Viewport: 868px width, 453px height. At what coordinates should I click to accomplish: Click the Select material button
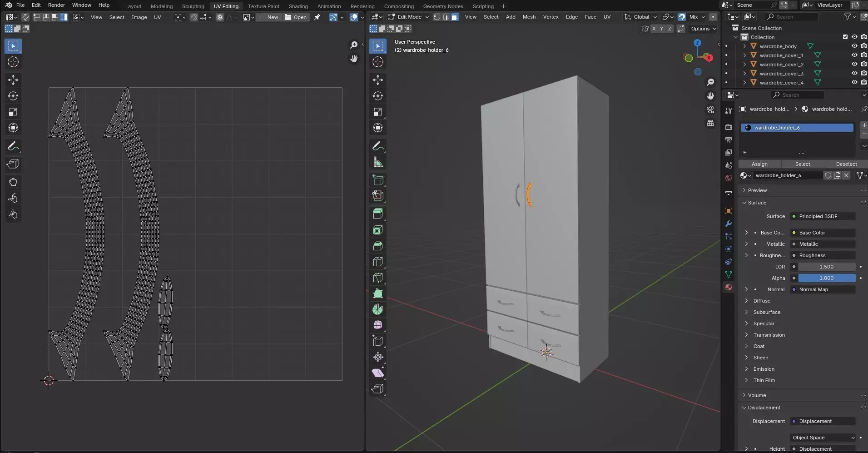(803, 164)
